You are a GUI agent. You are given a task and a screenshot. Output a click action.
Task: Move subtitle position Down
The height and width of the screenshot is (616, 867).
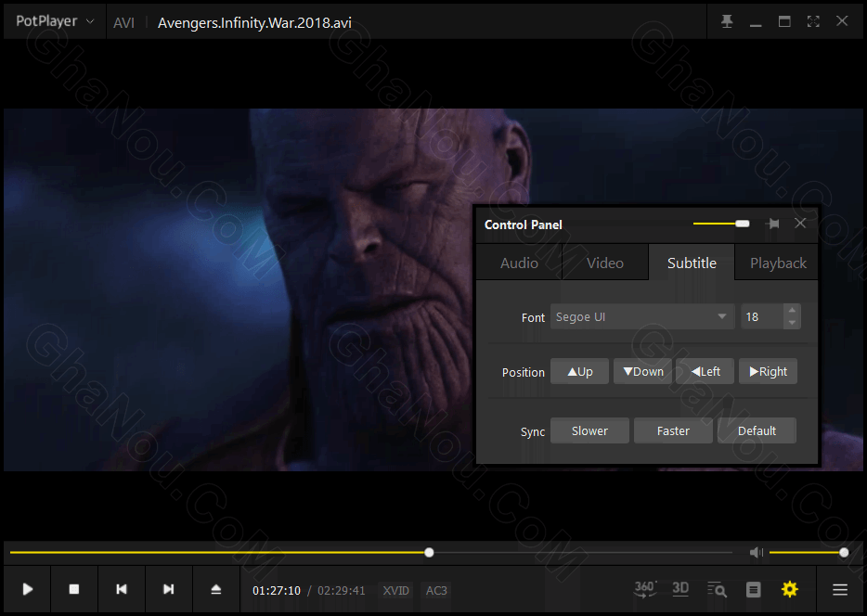pos(642,371)
